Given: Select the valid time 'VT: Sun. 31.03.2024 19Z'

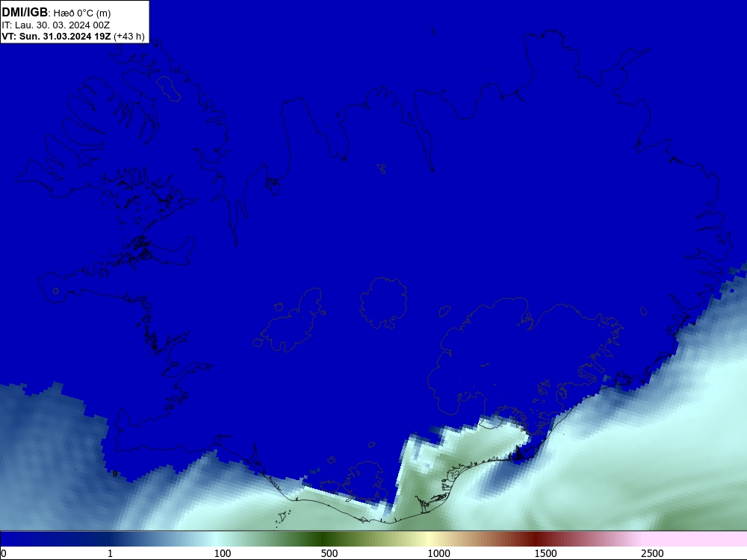Looking at the screenshot, I should pos(56,37).
